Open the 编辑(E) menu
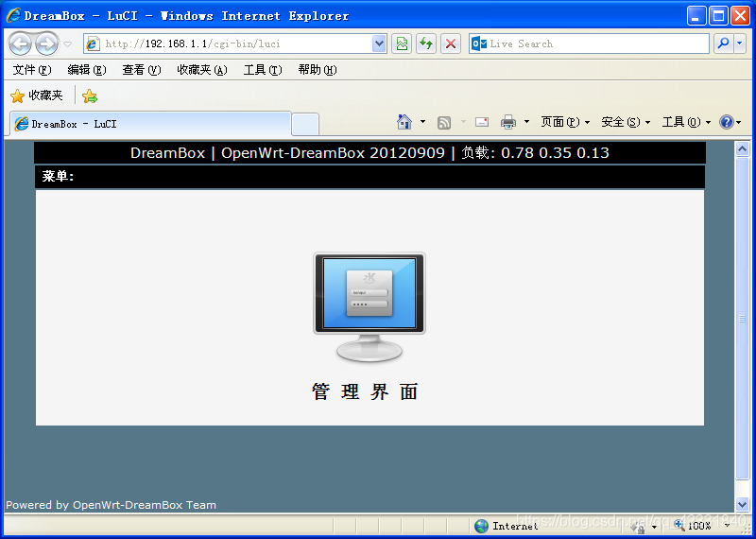 coord(87,70)
